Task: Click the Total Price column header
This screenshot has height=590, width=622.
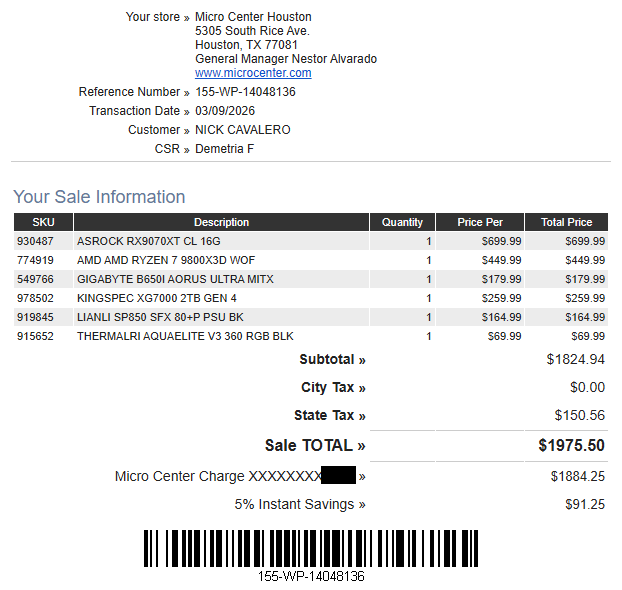Action: pyautogui.click(x=566, y=222)
